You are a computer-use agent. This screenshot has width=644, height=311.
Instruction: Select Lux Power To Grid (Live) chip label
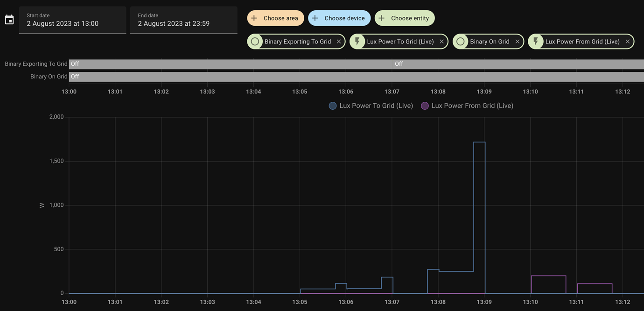[x=400, y=42]
